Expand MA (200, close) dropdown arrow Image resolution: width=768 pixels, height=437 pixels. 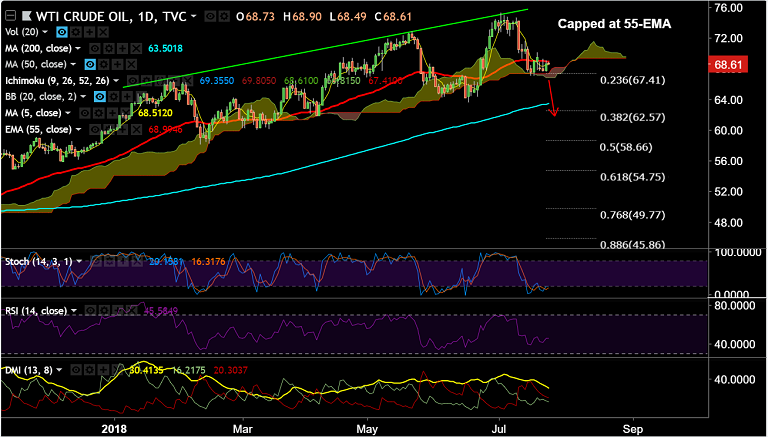(78, 49)
